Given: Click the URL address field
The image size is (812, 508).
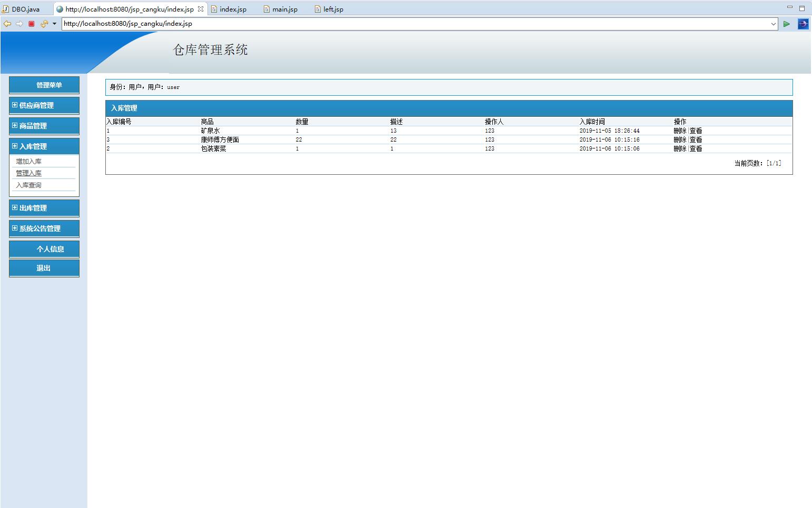Looking at the screenshot, I should (x=416, y=24).
